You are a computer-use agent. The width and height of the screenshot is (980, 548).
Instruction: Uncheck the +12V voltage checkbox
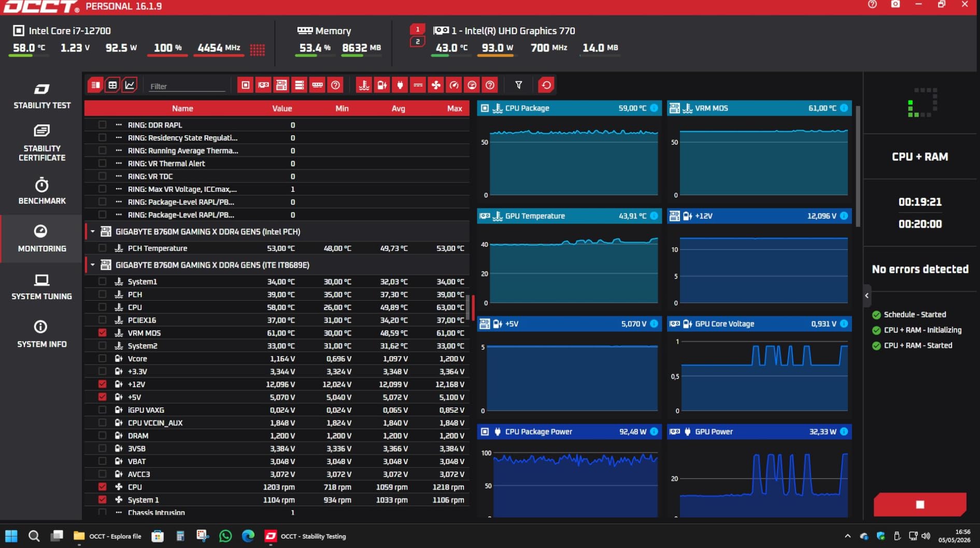pos(102,384)
